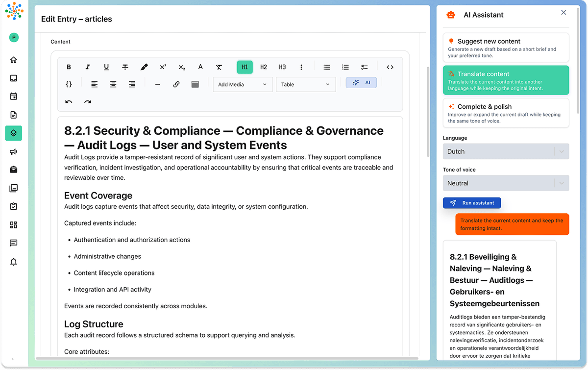Viewport: 588px width, 370px height.
Task: Toggle bold formatting in the editor toolbar
Action: click(69, 67)
